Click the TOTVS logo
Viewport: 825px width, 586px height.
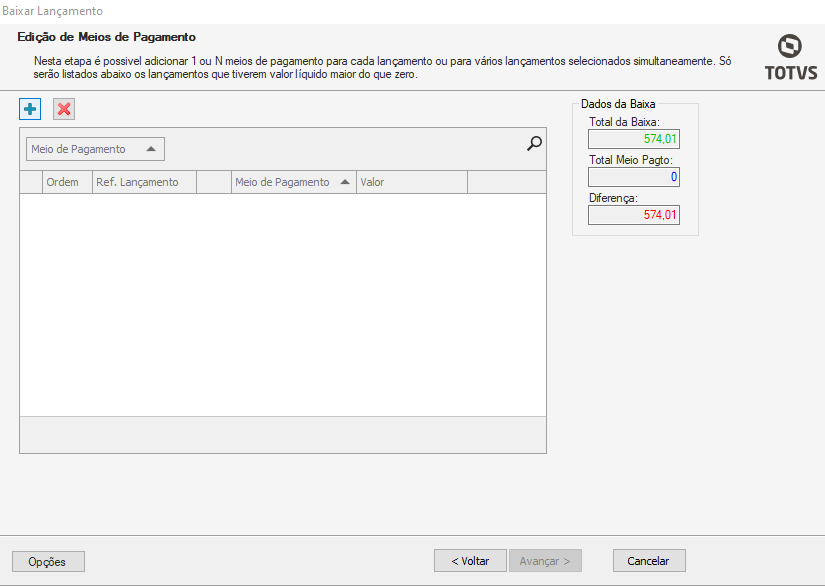point(790,57)
